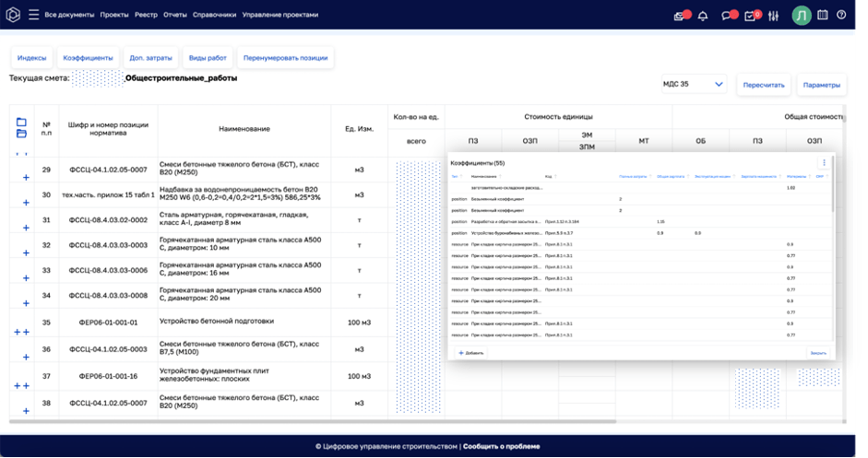Open the Коэффициенты panel three-dots menu
Screen dimensions: 868x458
point(824,162)
